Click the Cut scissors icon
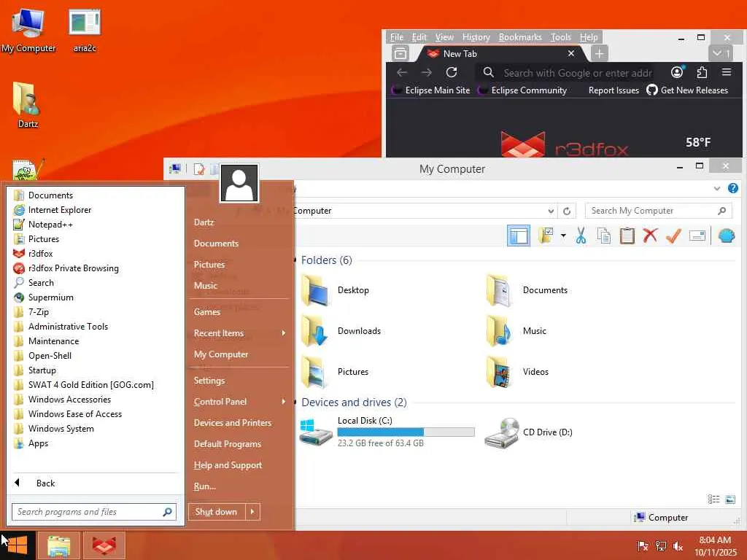This screenshot has height=560, width=747. click(x=581, y=236)
